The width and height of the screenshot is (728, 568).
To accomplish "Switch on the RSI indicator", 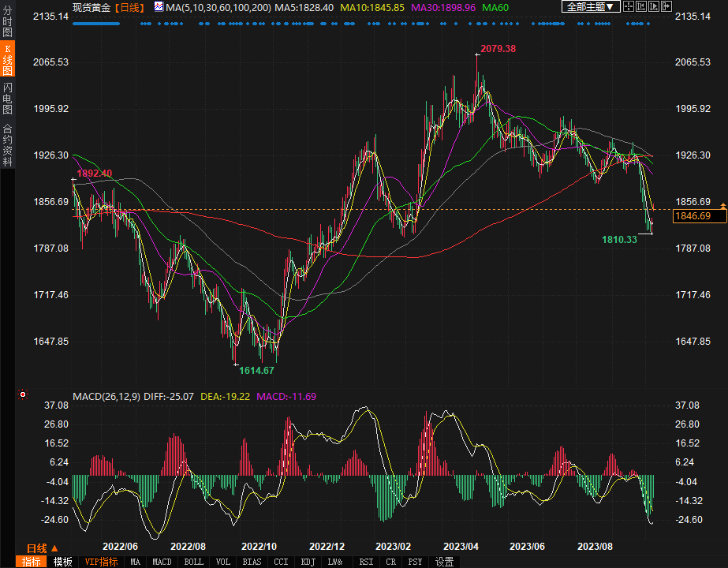I will point(366,562).
